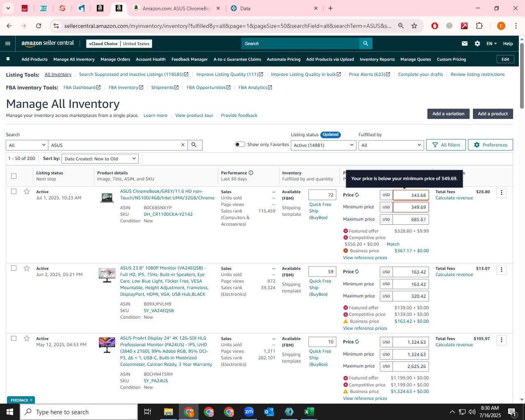Viewport: 525px width, 420px height.
Task: Click Add a product button
Action: click(x=493, y=114)
